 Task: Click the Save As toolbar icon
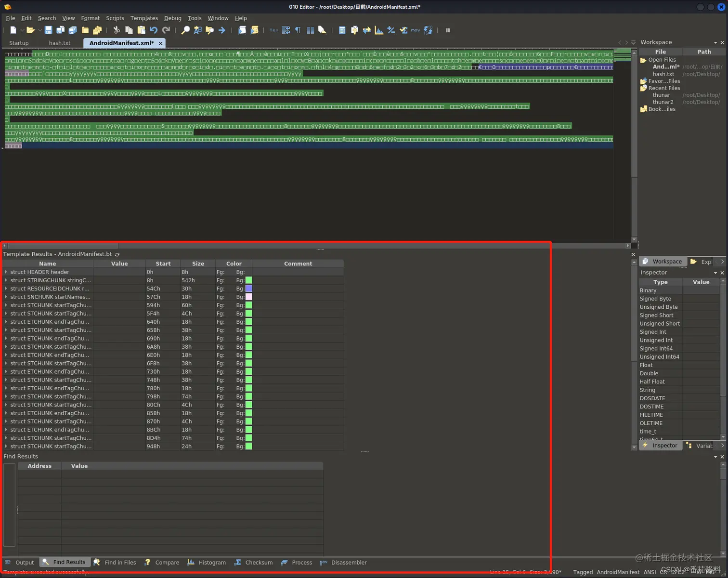(x=60, y=30)
